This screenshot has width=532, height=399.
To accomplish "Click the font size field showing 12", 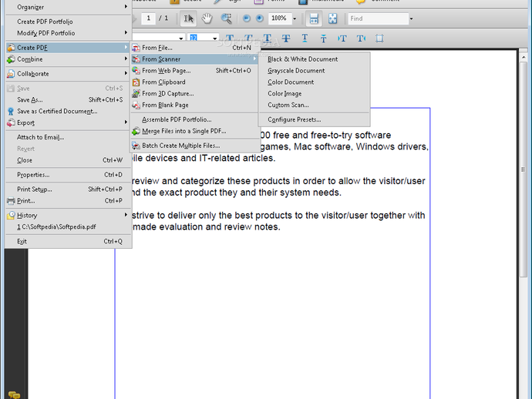I will click(200, 38).
